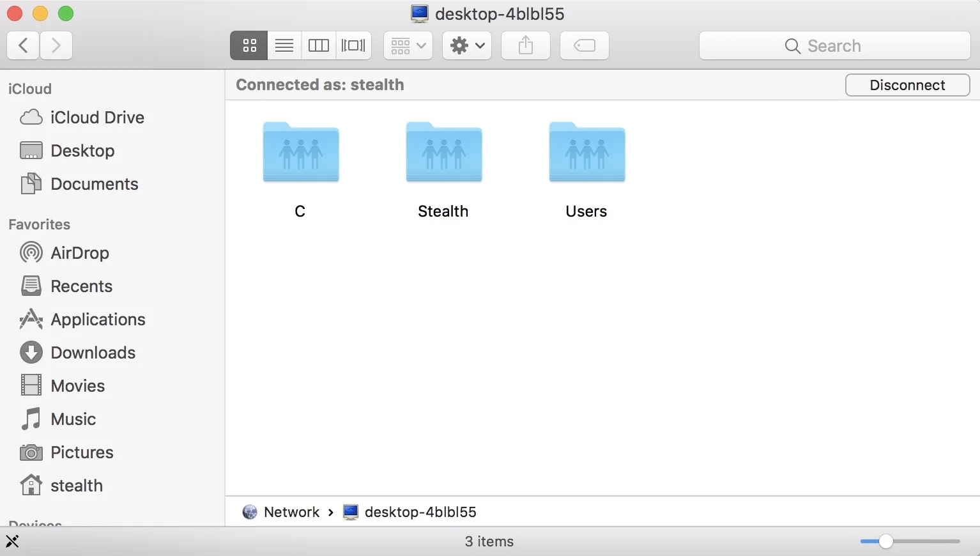
Task: Switch to list view mode
Action: (284, 45)
